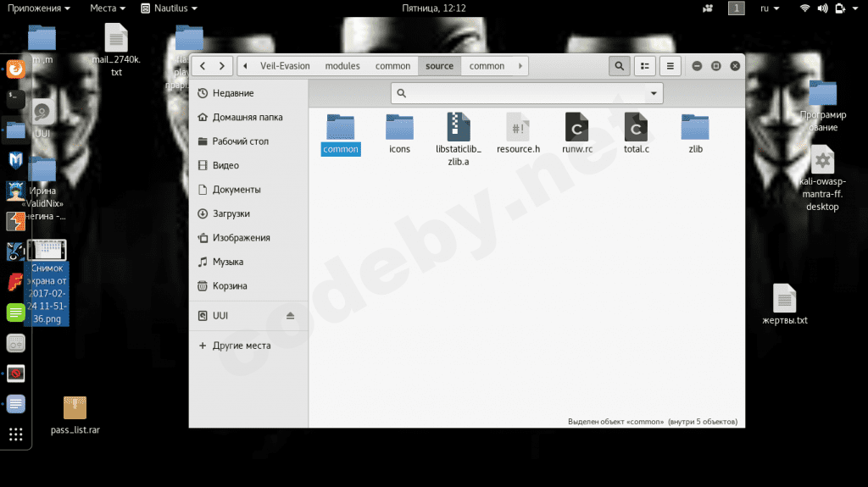868x487 pixels.
Task: Select the common folder icon
Action: (x=341, y=127)
